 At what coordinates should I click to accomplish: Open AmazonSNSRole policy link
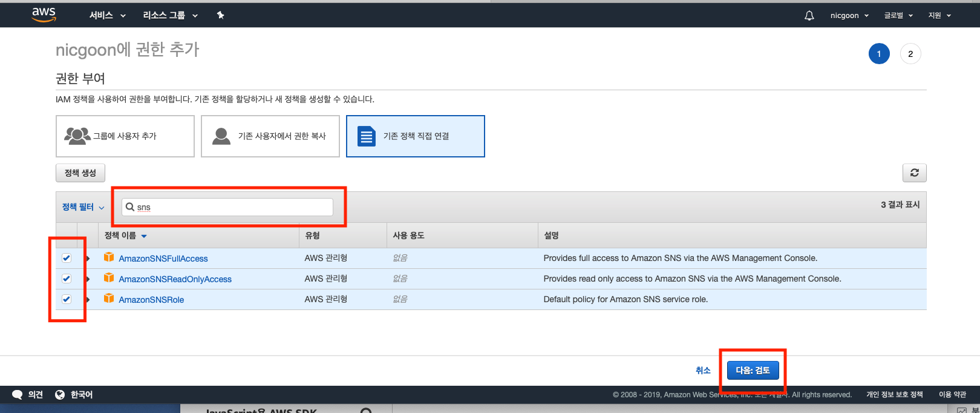[x=151, y=300]
